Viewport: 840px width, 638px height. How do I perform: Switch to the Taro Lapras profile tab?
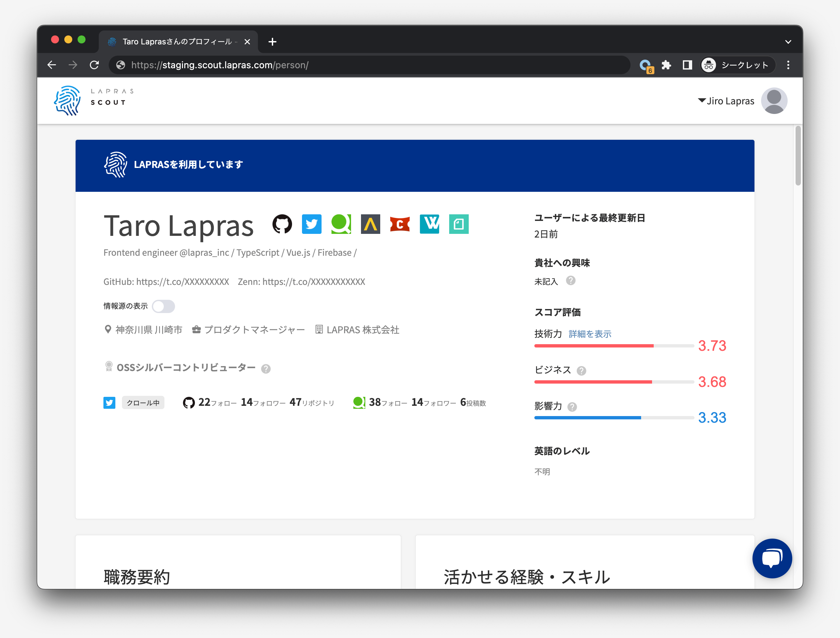[x=177, y=42]
